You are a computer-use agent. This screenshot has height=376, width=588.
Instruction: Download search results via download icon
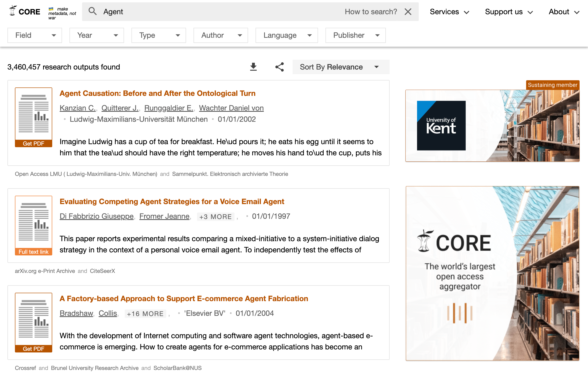click(253, 67)
